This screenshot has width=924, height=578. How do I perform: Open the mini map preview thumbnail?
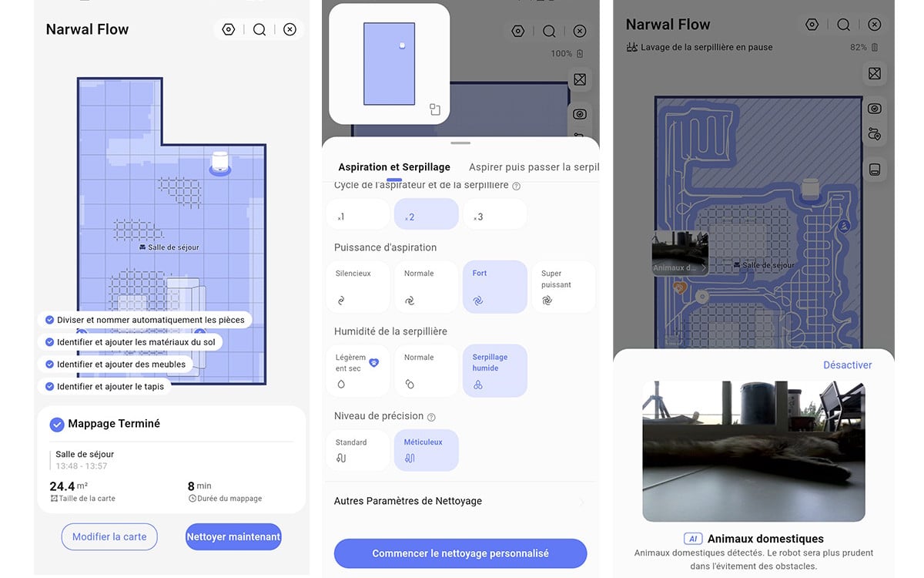pyautogui.click(x=390, y=64)
